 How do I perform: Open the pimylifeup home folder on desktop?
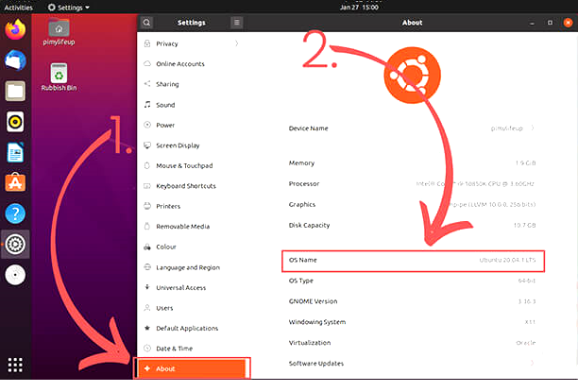(x=59, y=32)
